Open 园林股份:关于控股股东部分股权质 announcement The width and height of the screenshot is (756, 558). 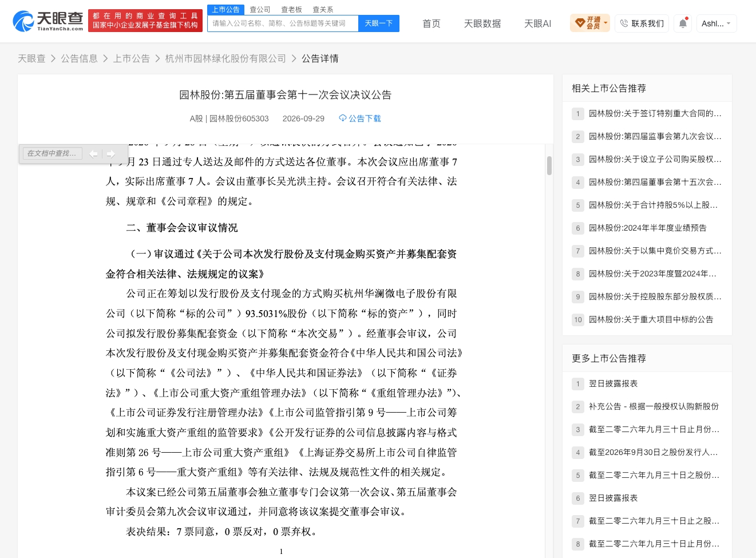pos(655,296)
